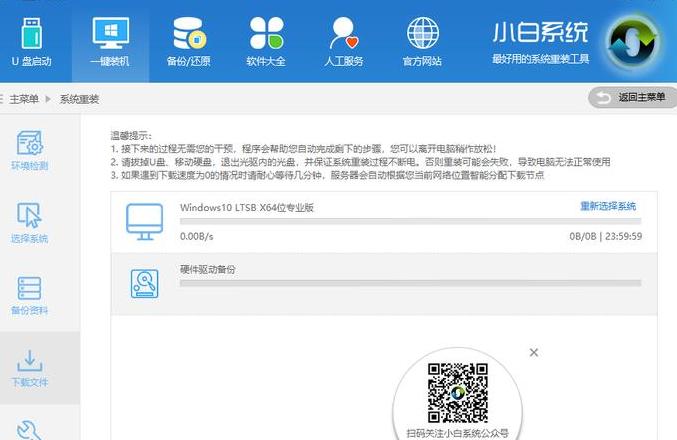The width and height of the screenshot is (677, 440).
Task: Click the Windows10 LTSB X64位专业版 title
Action: (247, 207)
